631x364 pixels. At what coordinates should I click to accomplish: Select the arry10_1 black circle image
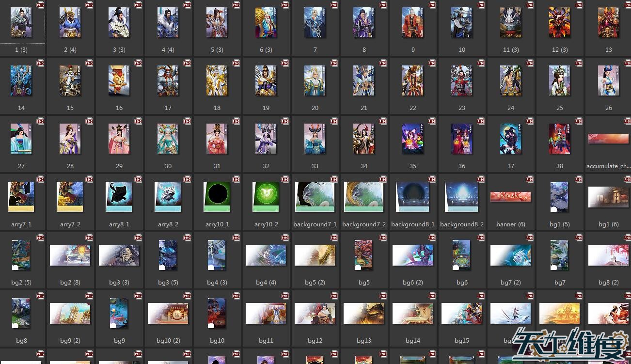pyautogui.click(x=217, y=197)
